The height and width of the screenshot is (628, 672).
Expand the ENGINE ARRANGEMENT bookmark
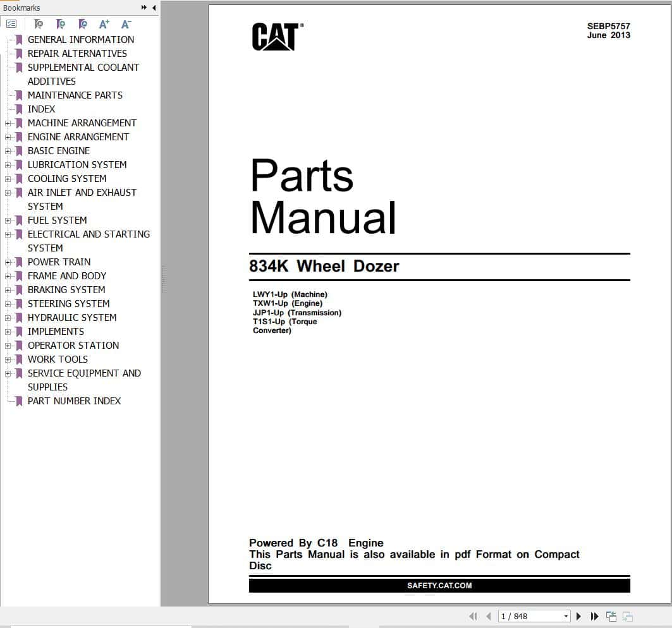point(8,137)
